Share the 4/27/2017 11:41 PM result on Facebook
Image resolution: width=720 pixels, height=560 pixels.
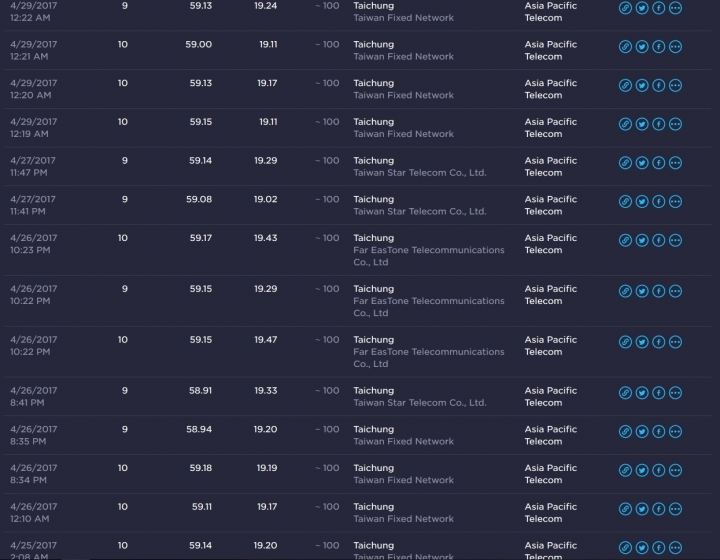point(658,202)
